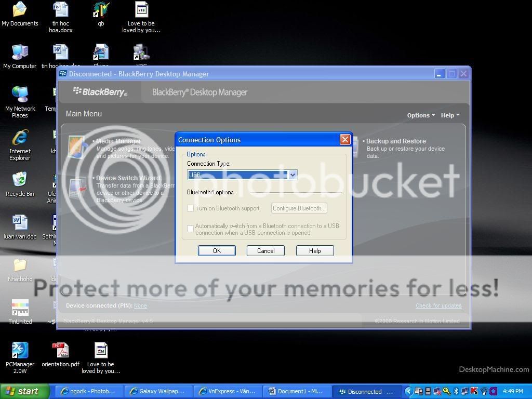Open the Options dropdown menu

tap(421, 115)
